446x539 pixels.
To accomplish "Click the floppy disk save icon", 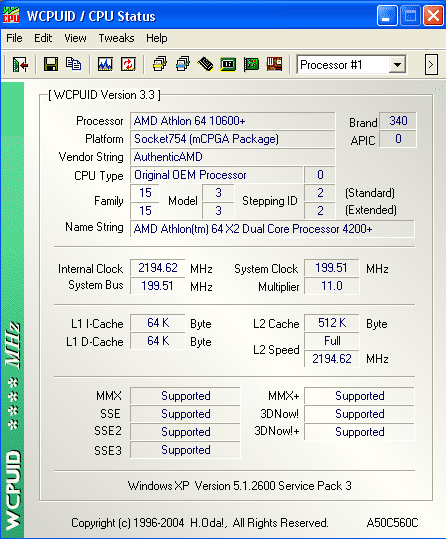I will pyautogui.click(x=51, y=64).
